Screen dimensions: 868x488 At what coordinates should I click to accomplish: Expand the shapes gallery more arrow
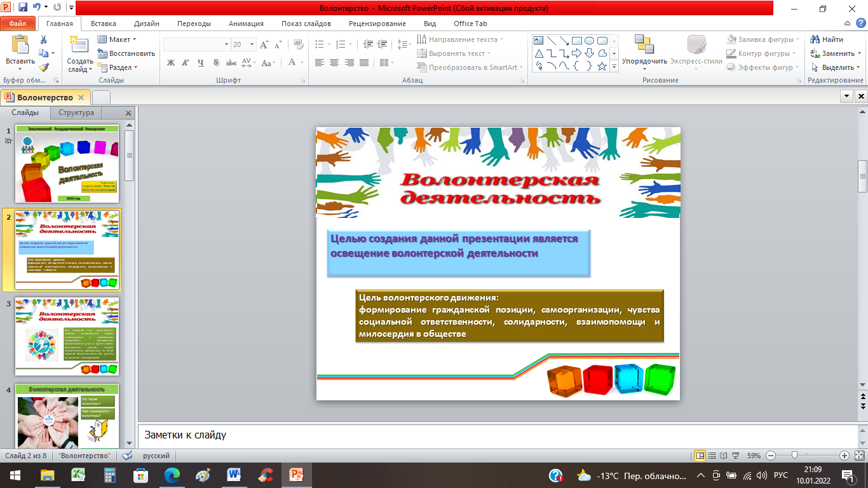pos(614,66)
